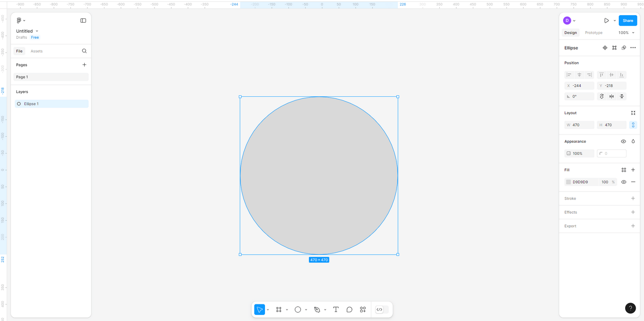
Task: Open the help question mark button
Action: click(x=630, y=308)
